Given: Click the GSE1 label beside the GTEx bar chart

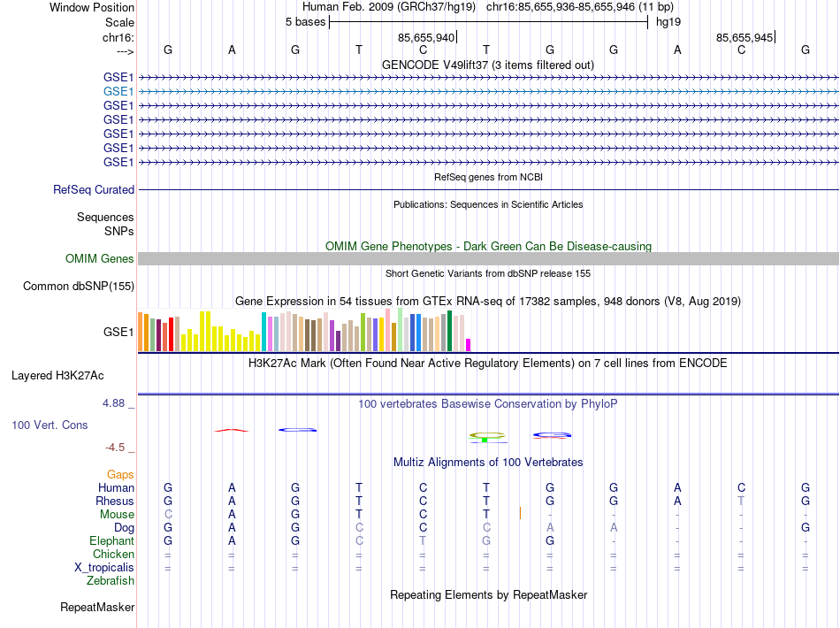Looking at the screenshot, I should click(118, 333).
